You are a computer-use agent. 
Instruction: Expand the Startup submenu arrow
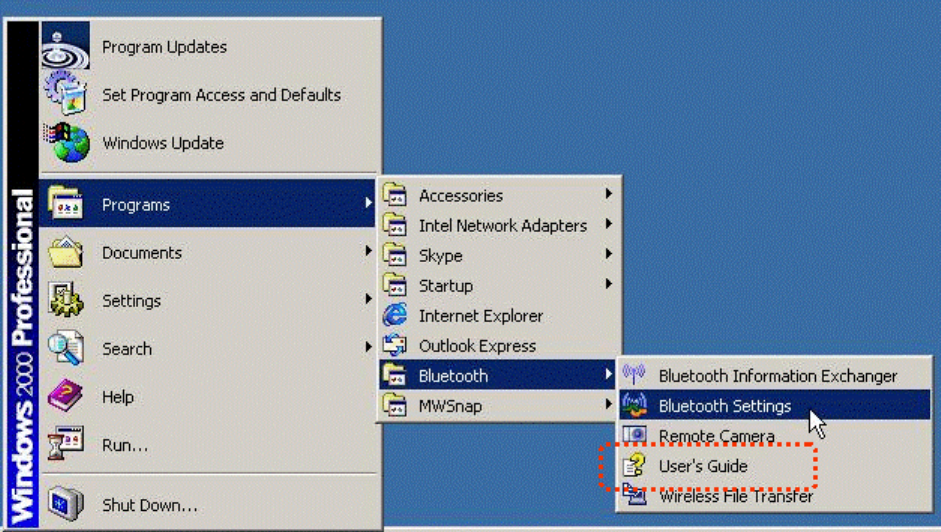click(609, 284)
